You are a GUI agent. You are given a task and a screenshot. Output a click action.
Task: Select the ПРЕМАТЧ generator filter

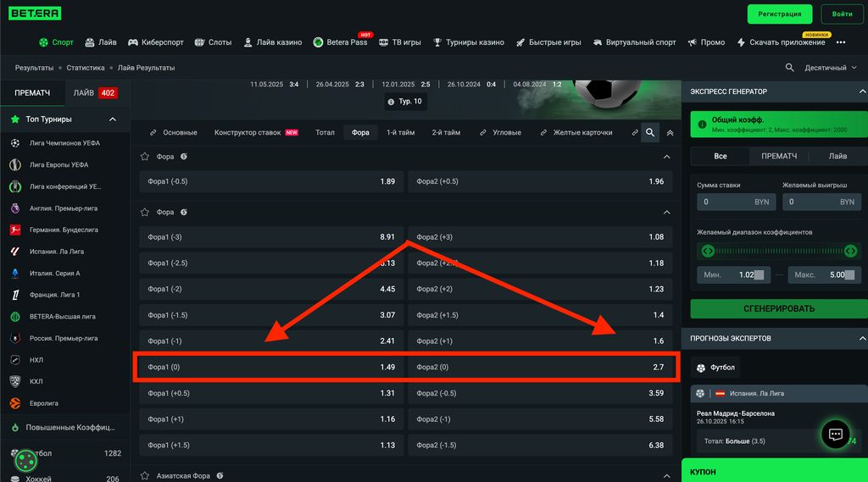coord(778,157)
